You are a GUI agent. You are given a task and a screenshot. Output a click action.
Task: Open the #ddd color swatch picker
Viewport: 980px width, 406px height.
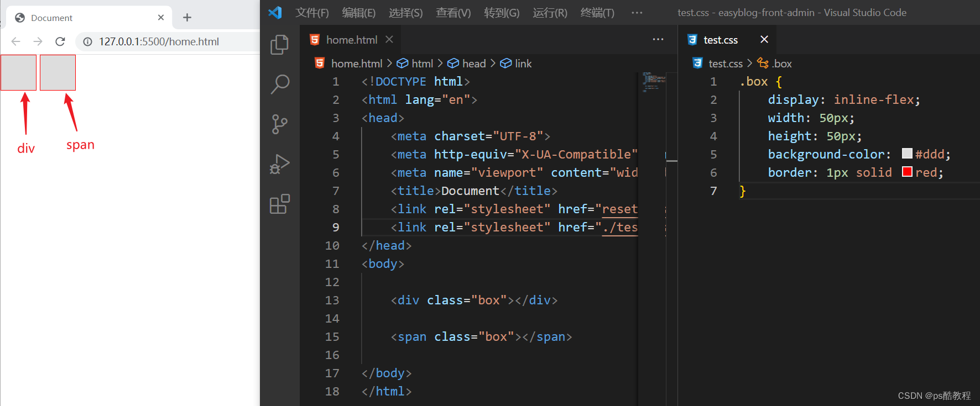[907, 154]
